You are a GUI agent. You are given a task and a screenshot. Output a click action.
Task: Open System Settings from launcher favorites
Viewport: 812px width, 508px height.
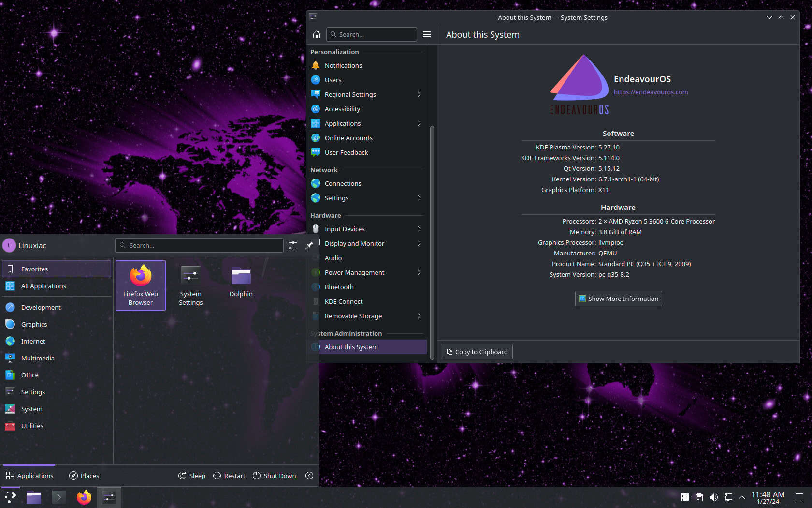[191, 285]
